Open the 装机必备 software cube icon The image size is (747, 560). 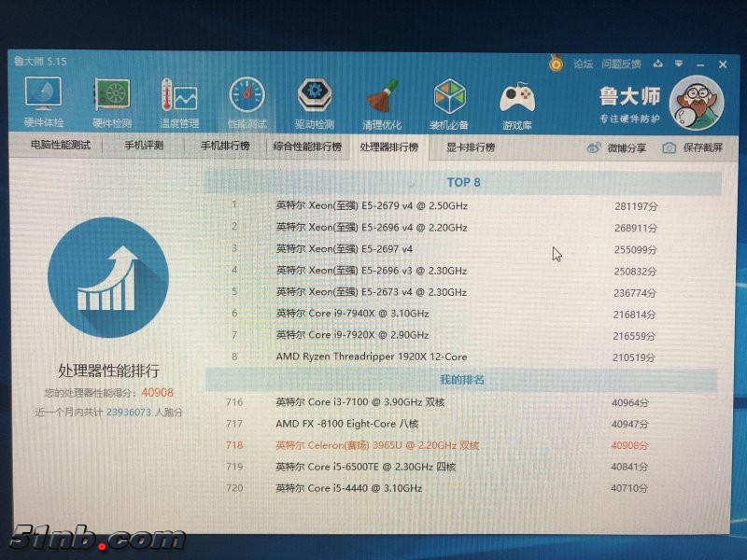(449, 105)
